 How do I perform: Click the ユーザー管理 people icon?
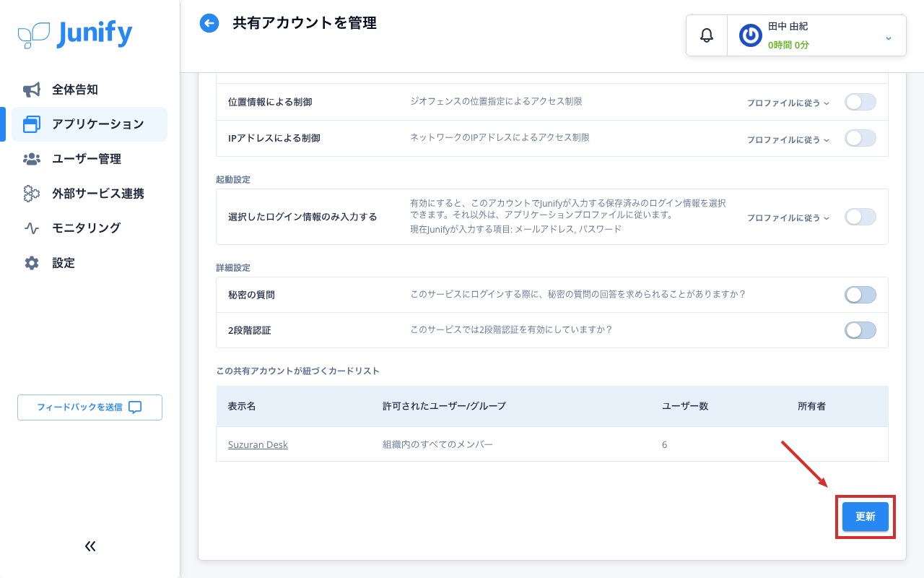click(x=32, y=159)
